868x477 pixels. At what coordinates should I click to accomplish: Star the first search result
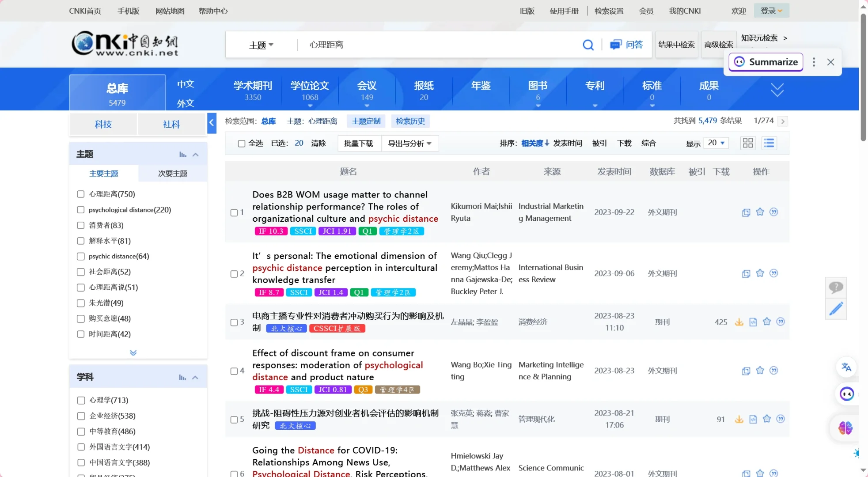tap(760, 212)
